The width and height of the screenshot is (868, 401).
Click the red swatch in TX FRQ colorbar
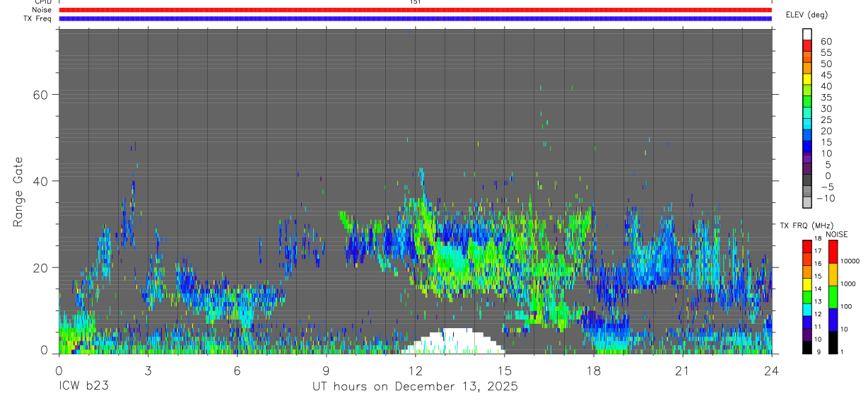(807, 246)
